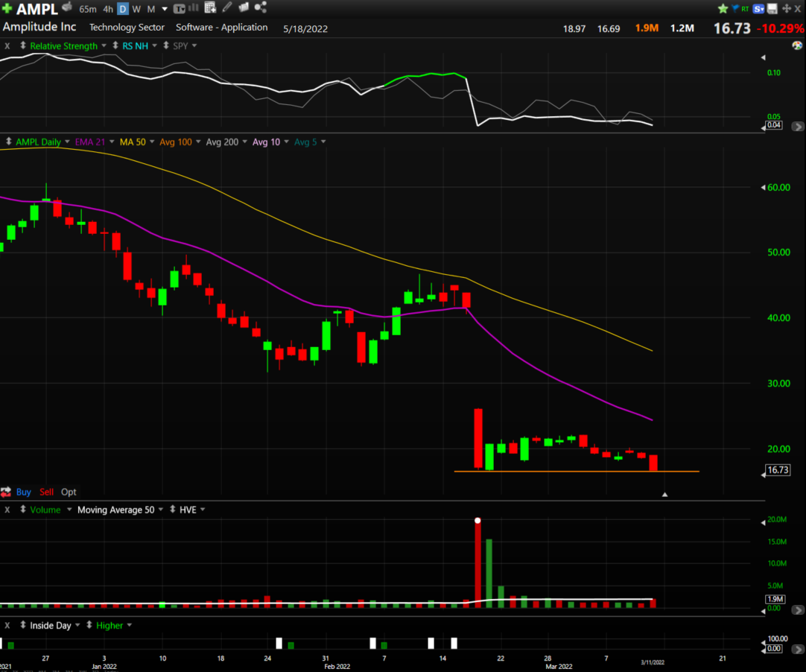Screen dimensions: 806x672
Task: Click move arrows beside Volume label
Action: point(23,509)
